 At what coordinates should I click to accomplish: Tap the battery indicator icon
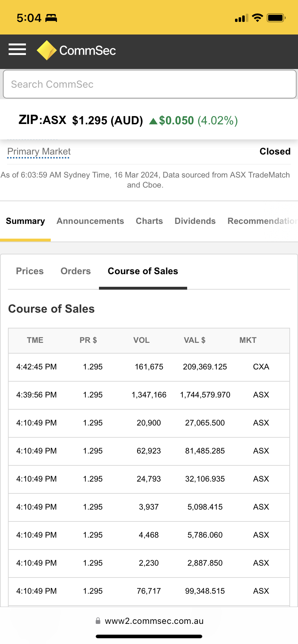[x=276, y=18]
